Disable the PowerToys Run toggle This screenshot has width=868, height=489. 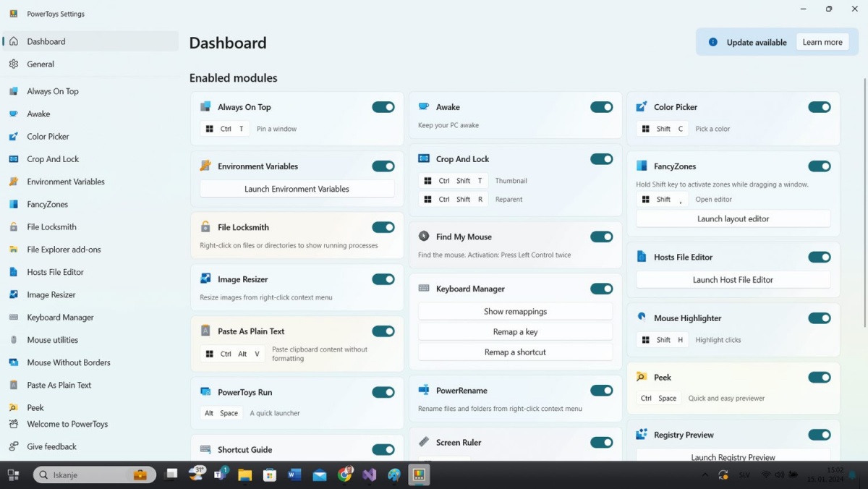coord(383,392)
